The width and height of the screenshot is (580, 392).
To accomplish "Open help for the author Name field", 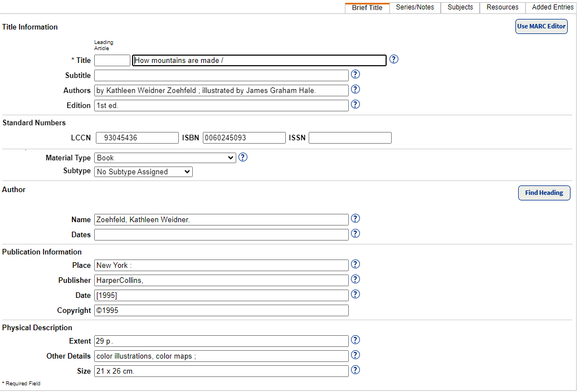I will pyautogui.click(x=355, y=218).
